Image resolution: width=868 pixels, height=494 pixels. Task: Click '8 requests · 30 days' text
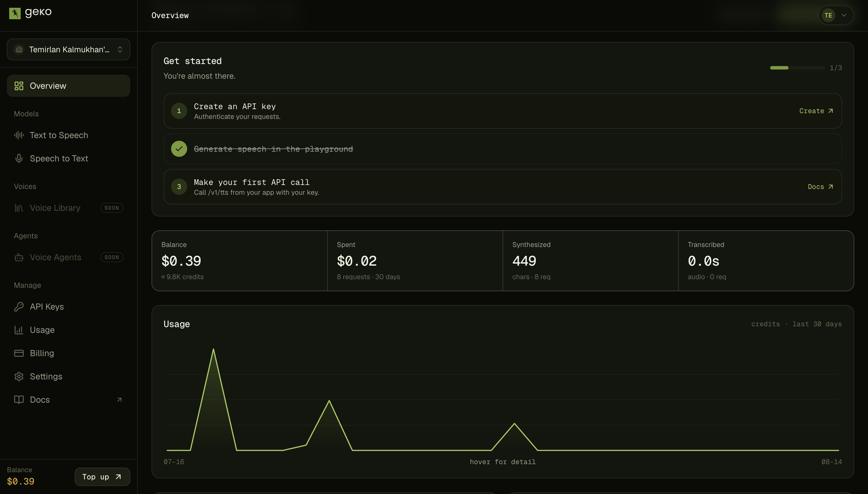[x=368, y=277]
